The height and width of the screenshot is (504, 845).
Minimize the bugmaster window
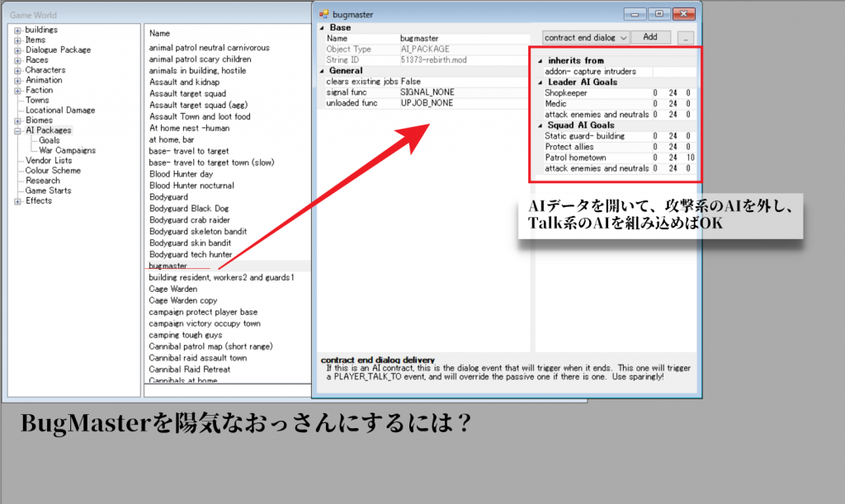[x=635, y=13]
